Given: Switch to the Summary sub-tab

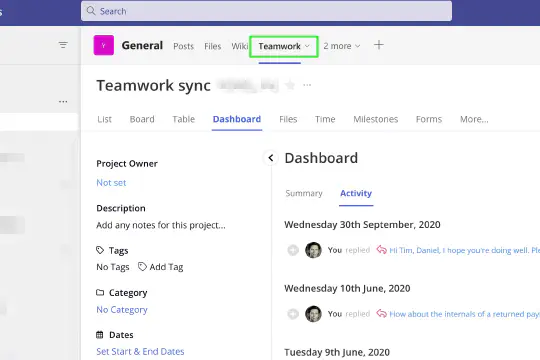Looking at the screenshot, I should tap(304, 193).
